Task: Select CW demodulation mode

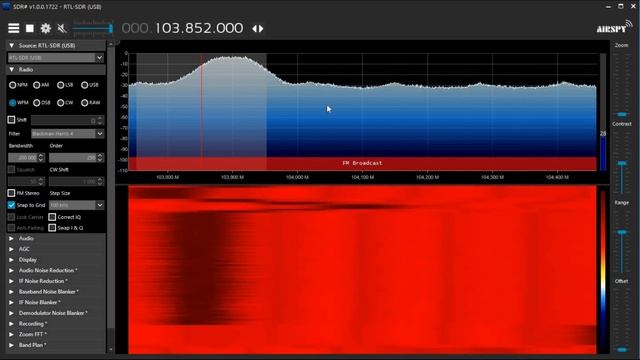Action: pyautogui.click(x=60, y=102)
